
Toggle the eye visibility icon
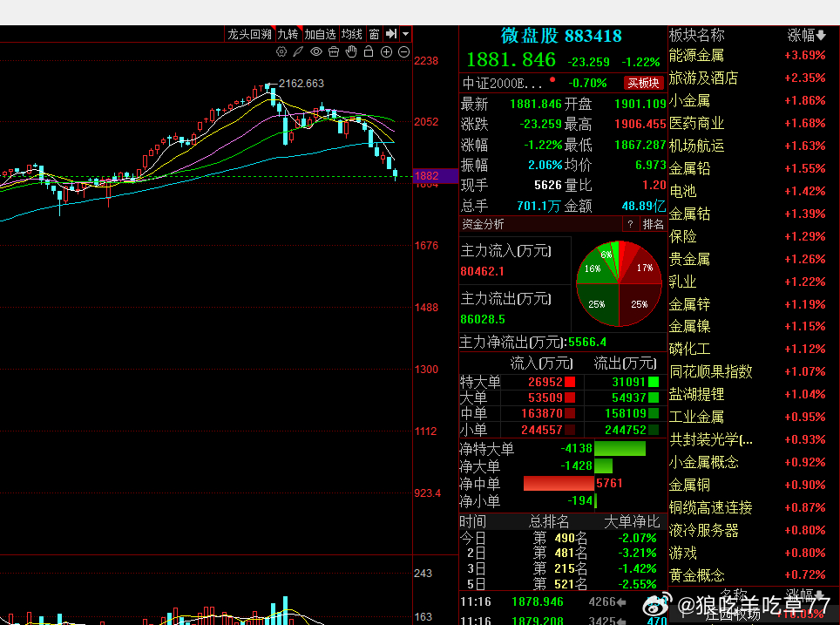[316, 52]
